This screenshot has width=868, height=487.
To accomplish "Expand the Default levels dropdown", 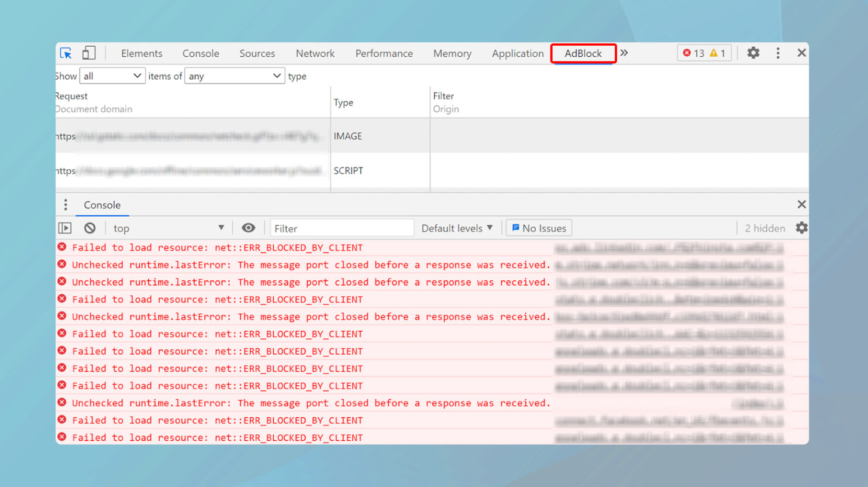I will (x=457, y=228).
